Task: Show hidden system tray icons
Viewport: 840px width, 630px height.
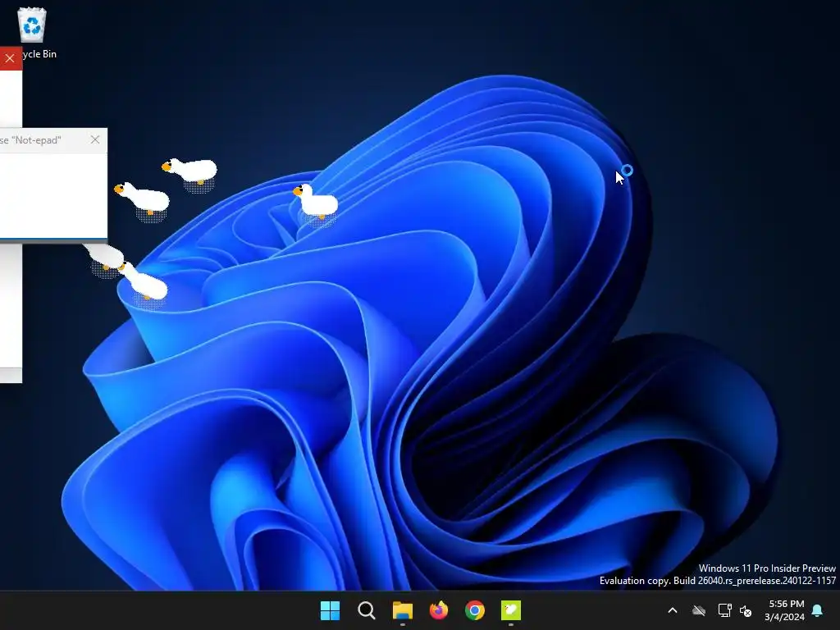Action: click(x=673, y=610)
